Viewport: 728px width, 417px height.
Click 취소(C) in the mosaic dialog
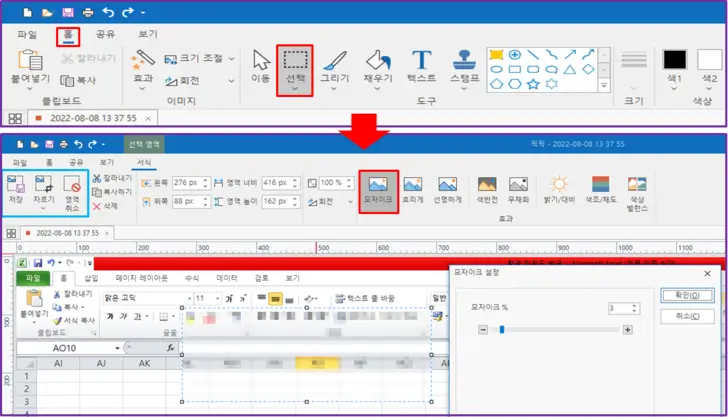[687, 316]
